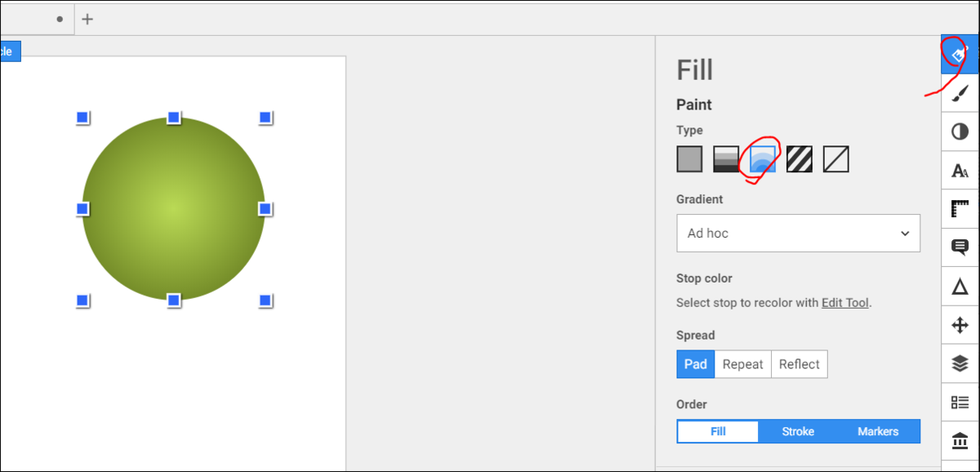Set spread to Repeat
The height and width of the screenshot is (472, 980).
point(743,364)
